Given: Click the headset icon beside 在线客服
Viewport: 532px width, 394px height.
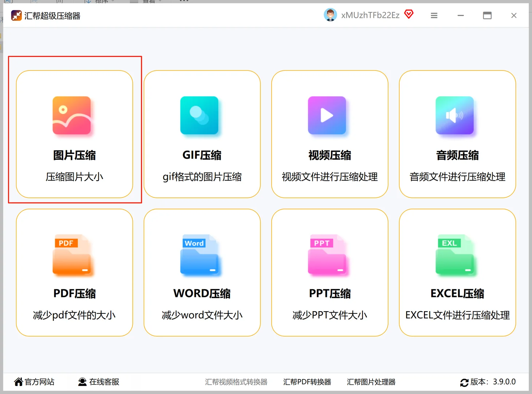Looking at the screenshot, I should [x=82, y=382].
